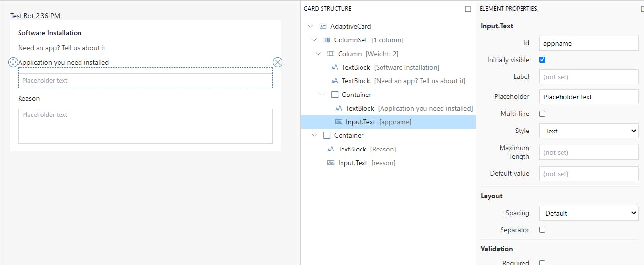This screenshot has height=265, width=644.
Task: Uncheck the Initially visible checkbox
Action: point(542,60)
